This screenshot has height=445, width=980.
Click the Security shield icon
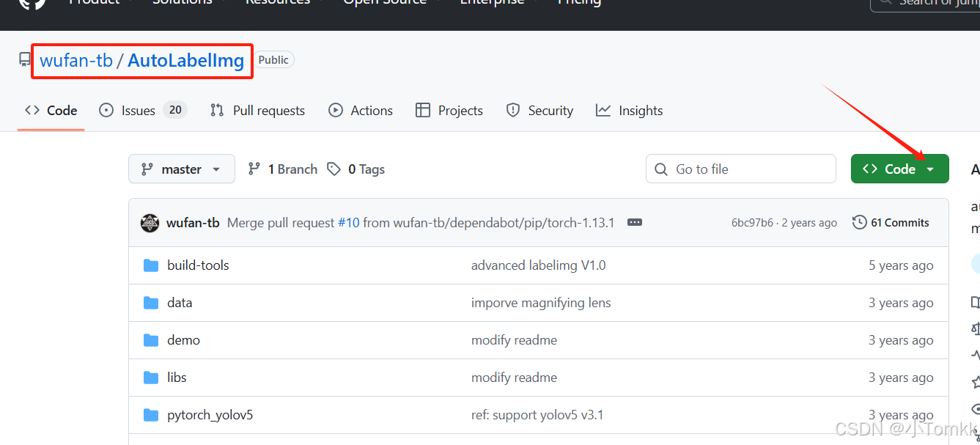point(513,111)
